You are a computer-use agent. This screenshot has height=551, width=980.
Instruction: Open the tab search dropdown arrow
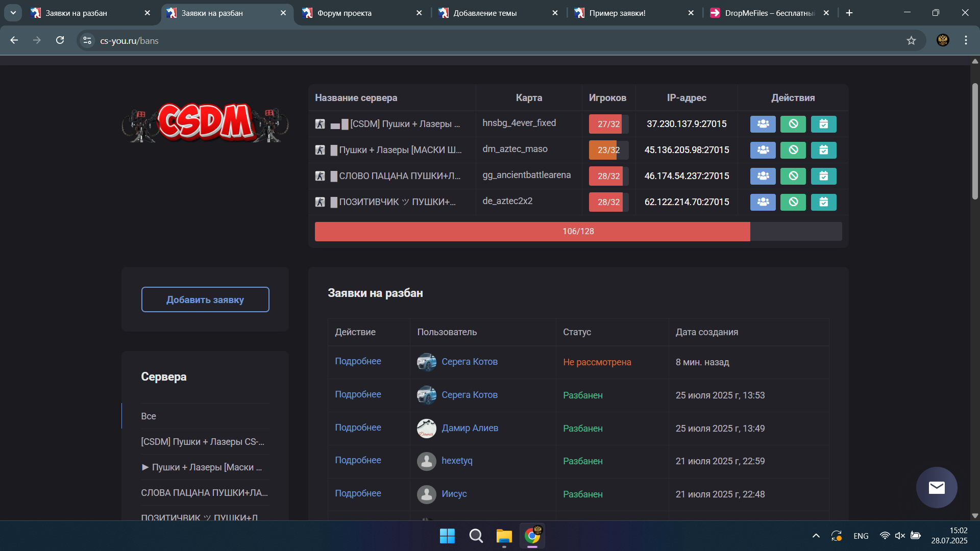(x=13, y=13)
